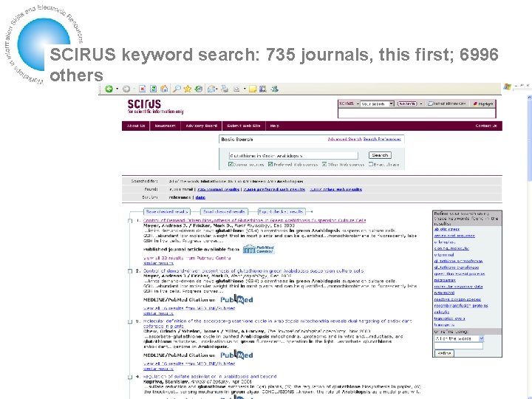Open the Submit Web Site menu item
Viewport: 532px width, 399px height.
point(244,126)
